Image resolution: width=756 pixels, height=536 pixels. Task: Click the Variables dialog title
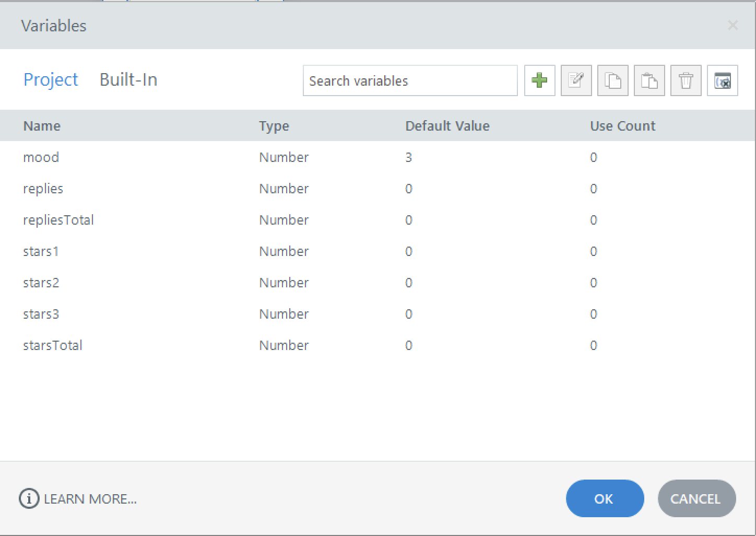(54, 26)
